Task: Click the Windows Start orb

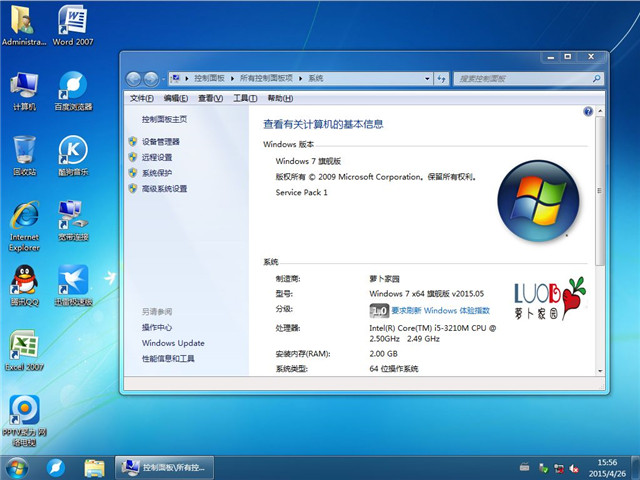Action: (x=17, y=468)
